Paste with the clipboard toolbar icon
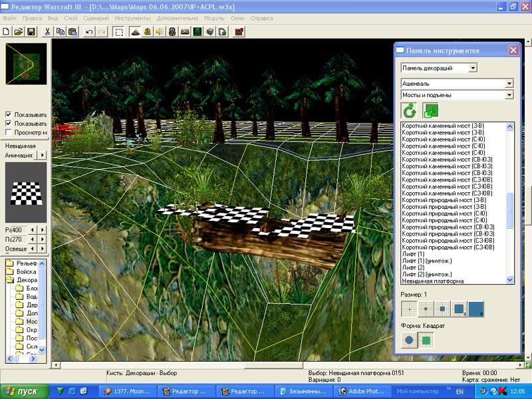This screenshot has width=532, height=399. [72, 32]
